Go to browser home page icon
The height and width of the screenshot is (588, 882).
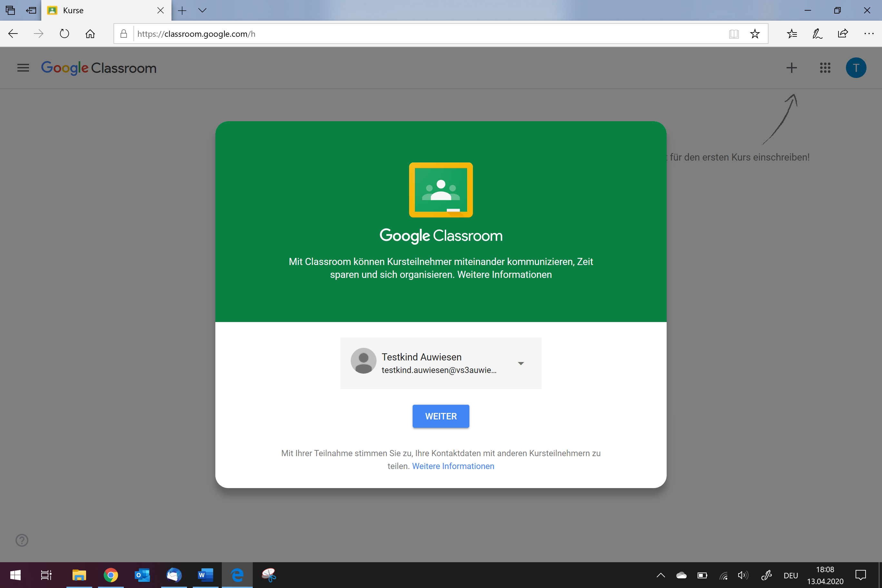tap(90, 34)
